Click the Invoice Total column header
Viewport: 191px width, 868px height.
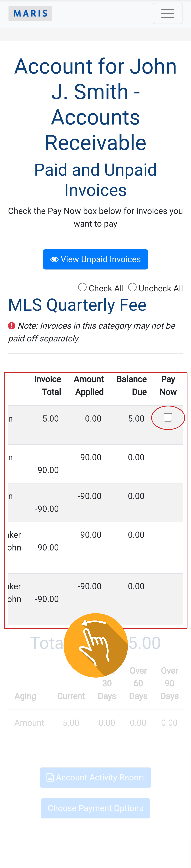[x=47, y=385]
